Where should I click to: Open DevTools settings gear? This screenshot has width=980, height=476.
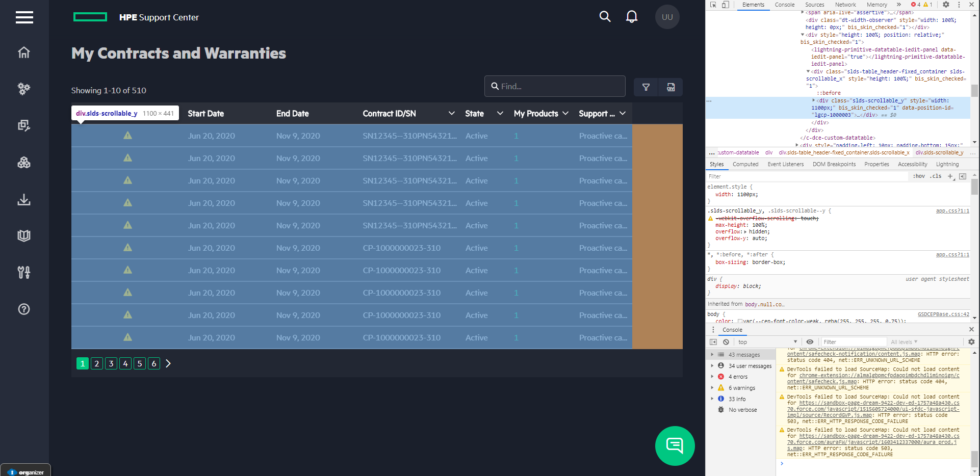coord(946,5)
